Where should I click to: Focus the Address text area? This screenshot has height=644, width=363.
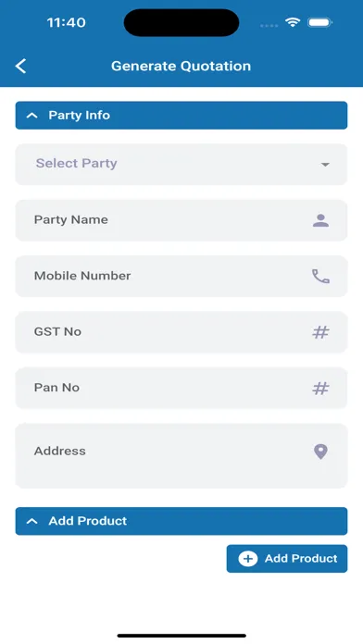point(181,456)
